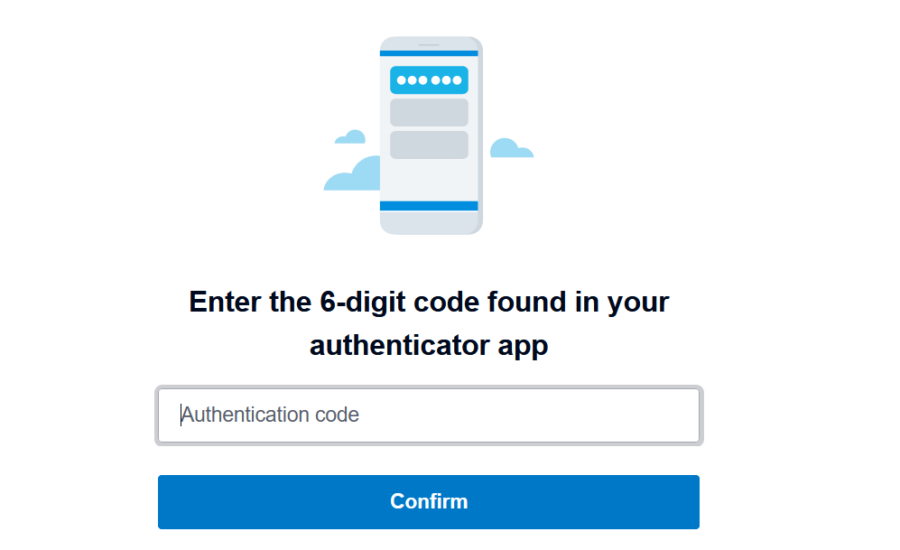Click the phone's bottom bezel below blue bar
Viewport: 900px width, 550px height.
point(429,222)
